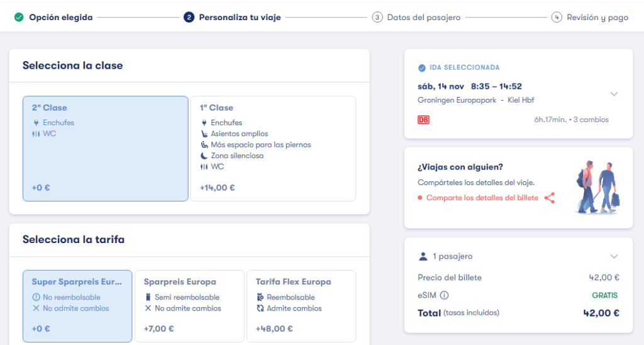644x345 pixels.
Task: Click the share icon next to Comparte
Action: tap(550, 198)
